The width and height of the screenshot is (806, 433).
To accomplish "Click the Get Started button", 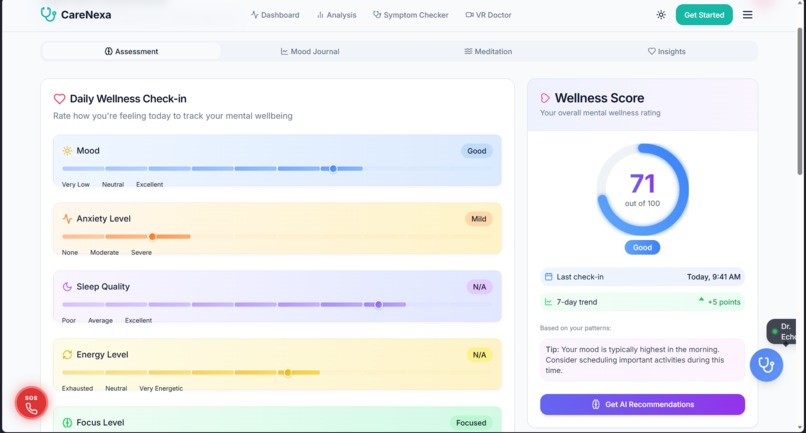I will (x=704, y=15).
